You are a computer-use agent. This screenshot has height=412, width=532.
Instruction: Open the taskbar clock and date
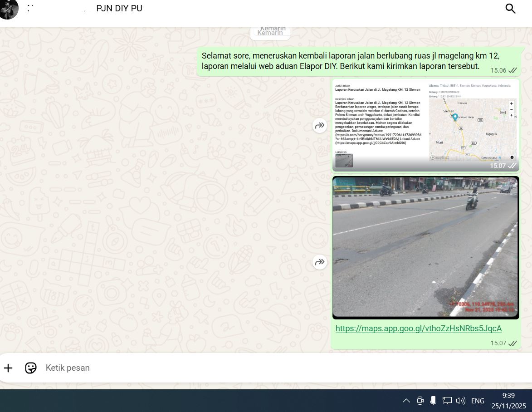click(x=508, y=401)
